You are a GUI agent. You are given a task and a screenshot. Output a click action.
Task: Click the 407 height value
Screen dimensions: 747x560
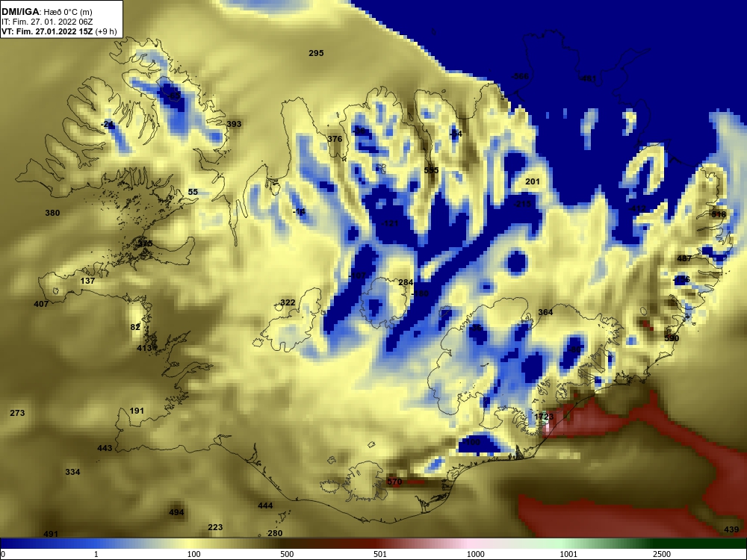(x=41, y=304)
